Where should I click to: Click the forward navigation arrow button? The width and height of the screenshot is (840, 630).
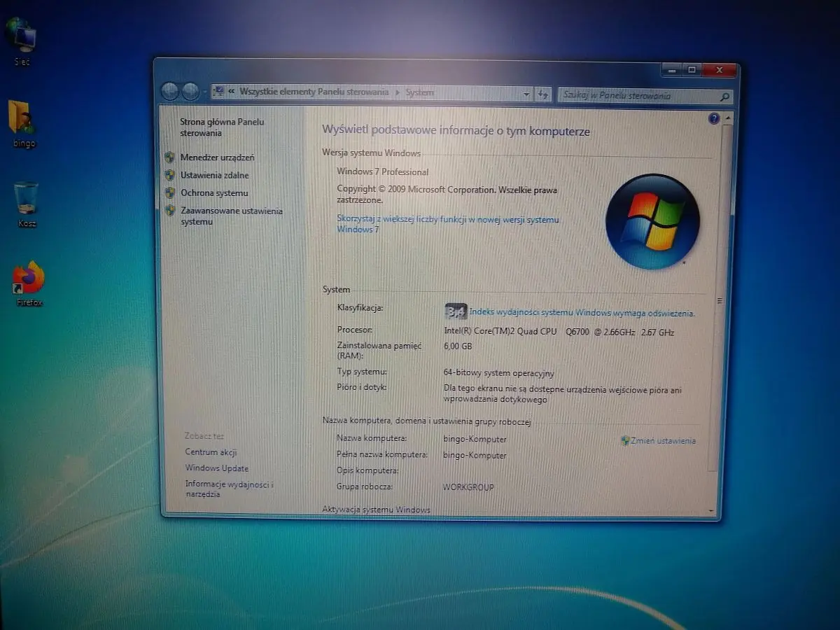tap(190, 92)
